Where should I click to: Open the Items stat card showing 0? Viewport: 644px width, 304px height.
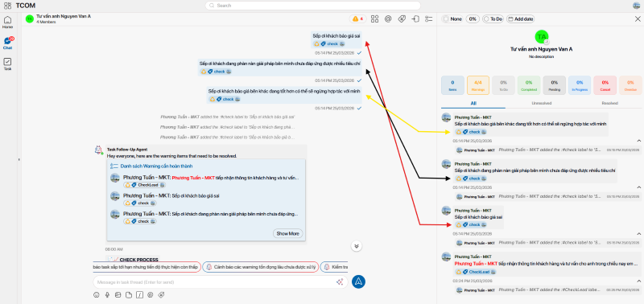pos(452,85)
